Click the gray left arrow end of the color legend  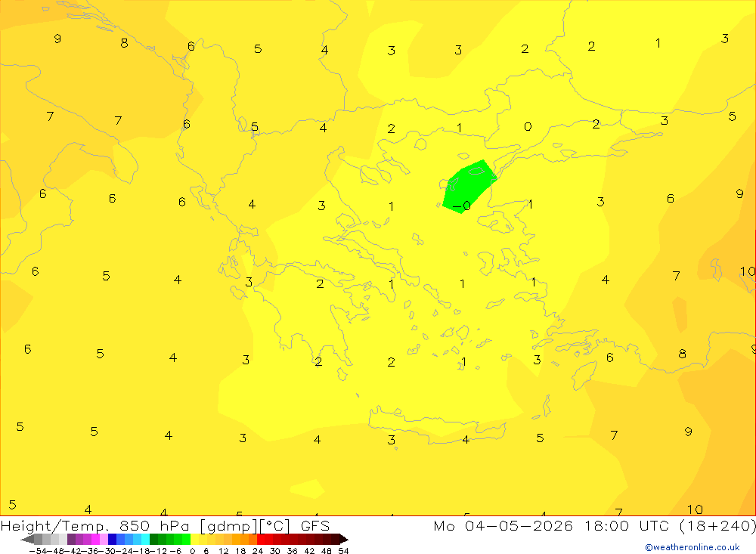27,540
